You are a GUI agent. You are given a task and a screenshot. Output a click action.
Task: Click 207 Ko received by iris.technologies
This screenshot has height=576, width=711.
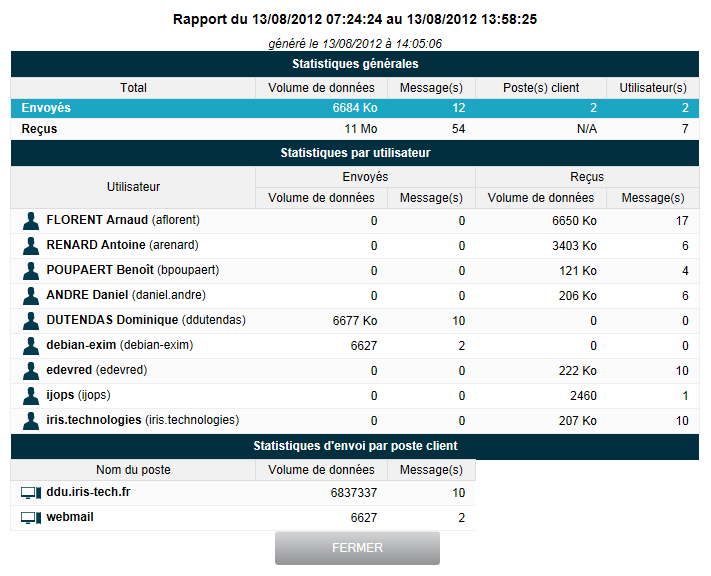(x=578, y=420)
